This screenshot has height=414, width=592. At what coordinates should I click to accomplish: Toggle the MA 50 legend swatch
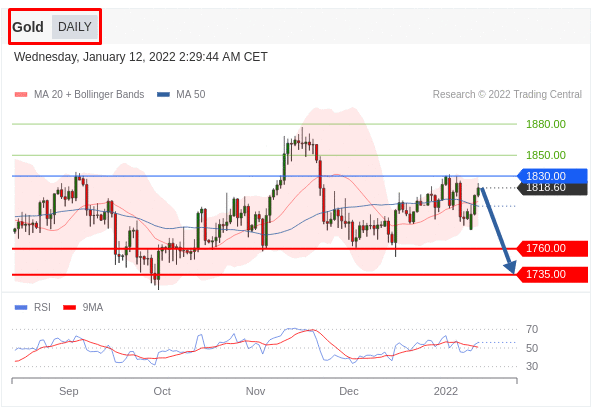point(163,94)
